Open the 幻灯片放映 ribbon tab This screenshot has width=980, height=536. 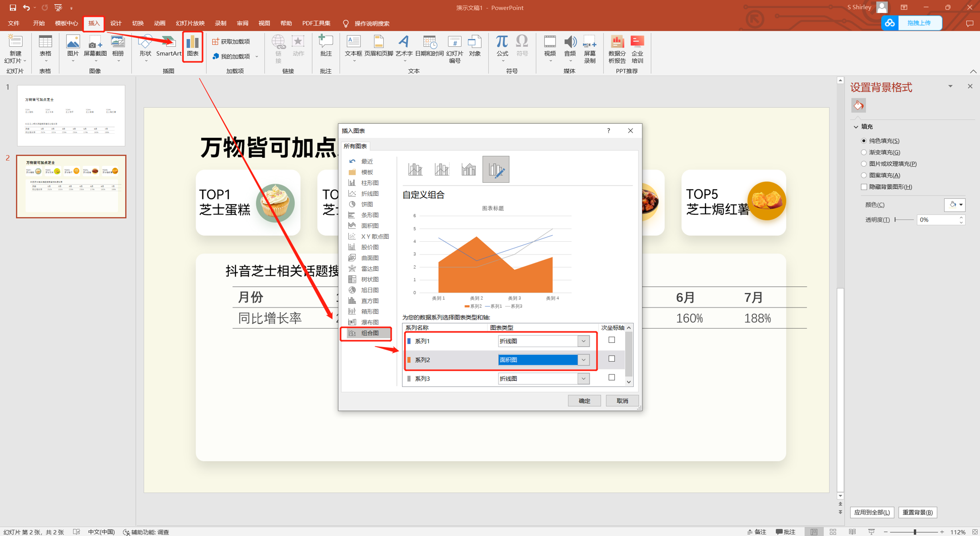point(190,23)
